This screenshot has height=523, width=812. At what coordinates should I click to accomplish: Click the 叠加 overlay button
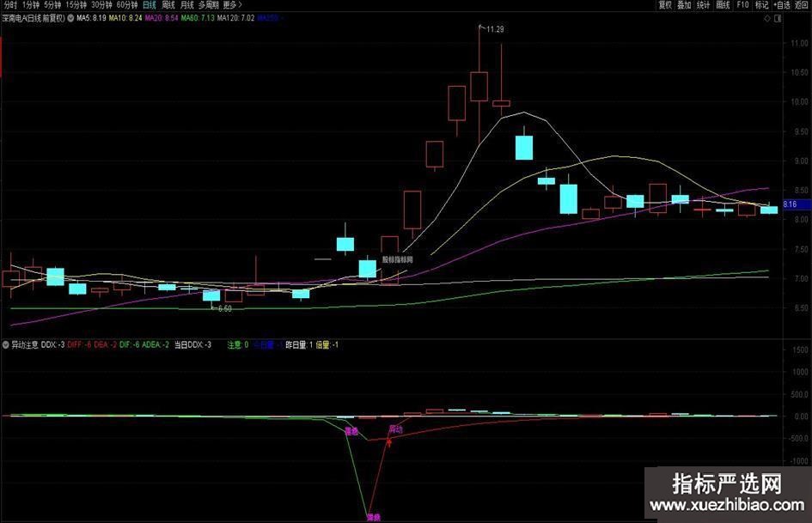tap(684, 4)
